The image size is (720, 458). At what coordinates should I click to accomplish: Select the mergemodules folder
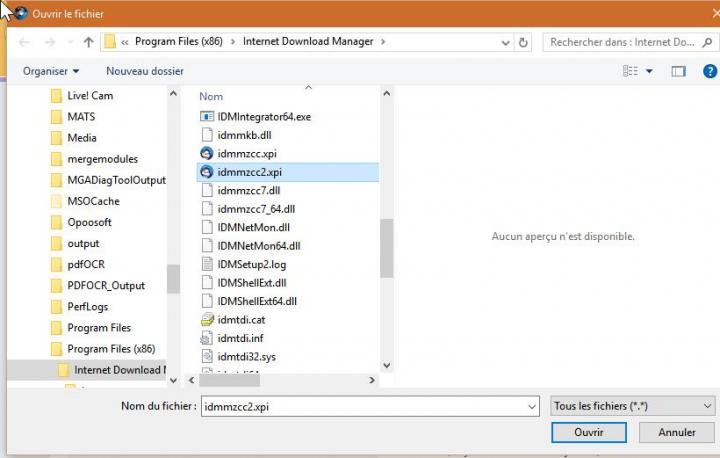[95, 159]
